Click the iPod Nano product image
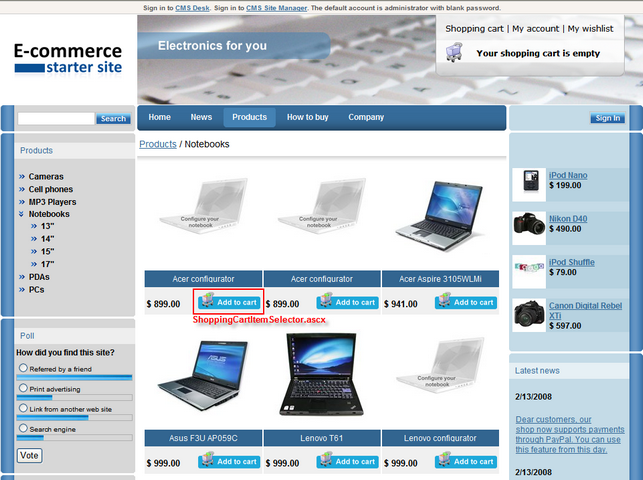The image size is (643, 480). 529,184
